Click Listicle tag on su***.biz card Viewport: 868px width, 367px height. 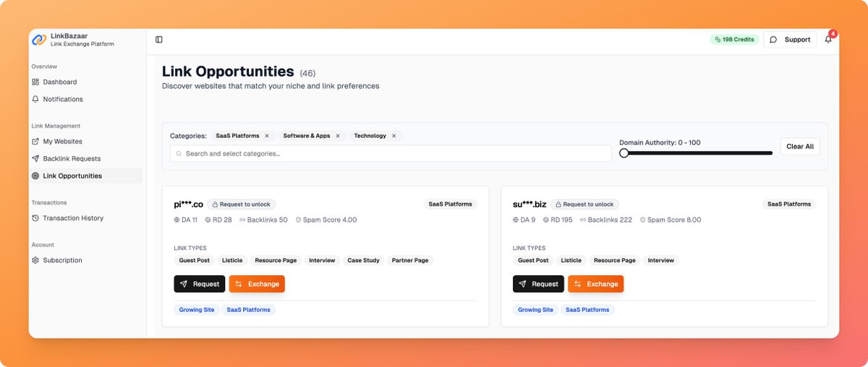571,260
